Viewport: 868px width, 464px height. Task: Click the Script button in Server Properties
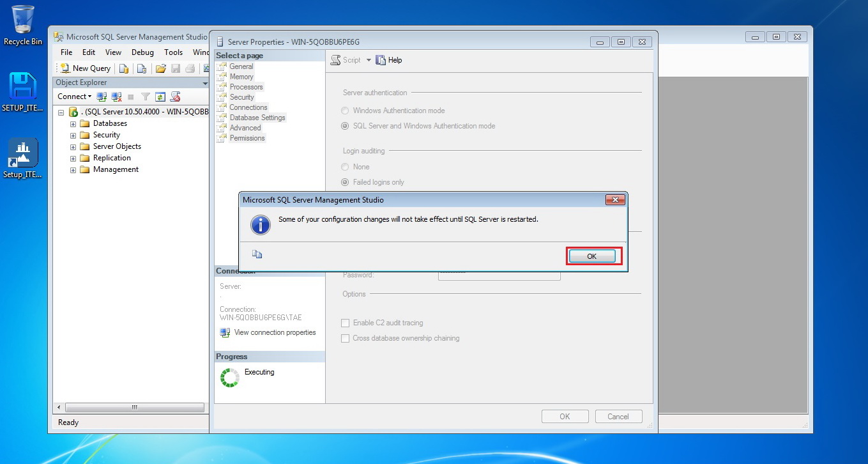point(346,60)
